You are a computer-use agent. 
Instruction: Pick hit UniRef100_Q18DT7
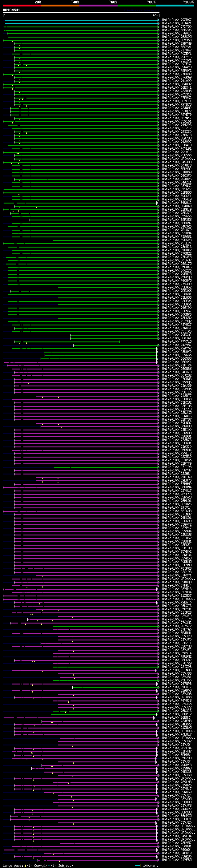tap(176, 396)
